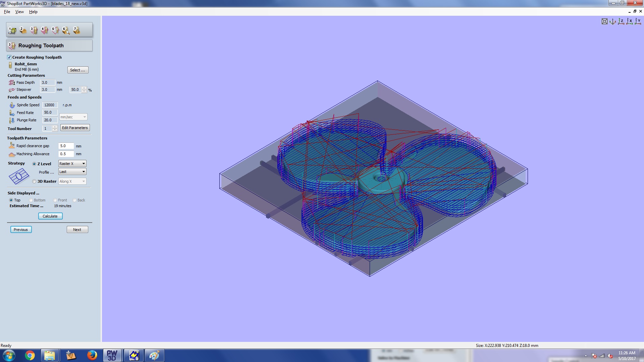Click the Spindle Speed field
644x362 pixels.
[x=50, y=105]
